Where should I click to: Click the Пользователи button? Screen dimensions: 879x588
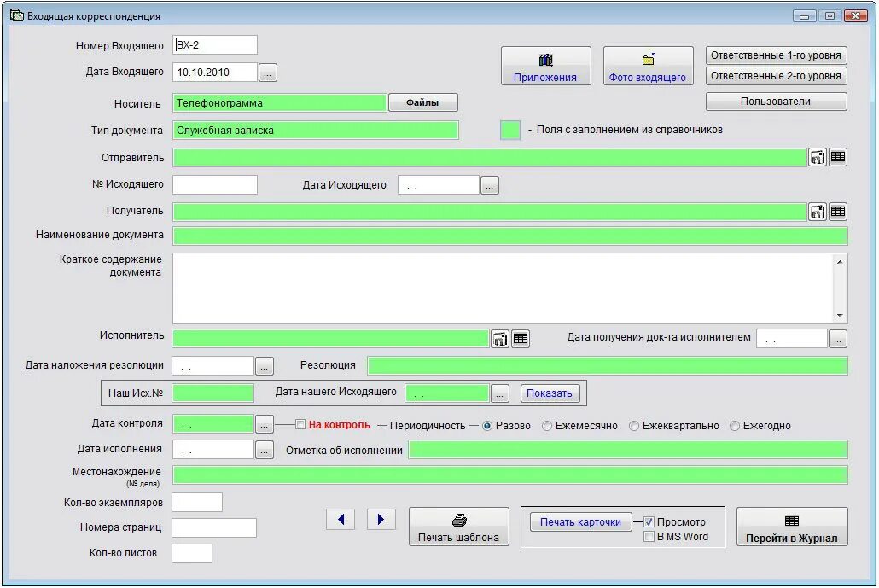776,102
